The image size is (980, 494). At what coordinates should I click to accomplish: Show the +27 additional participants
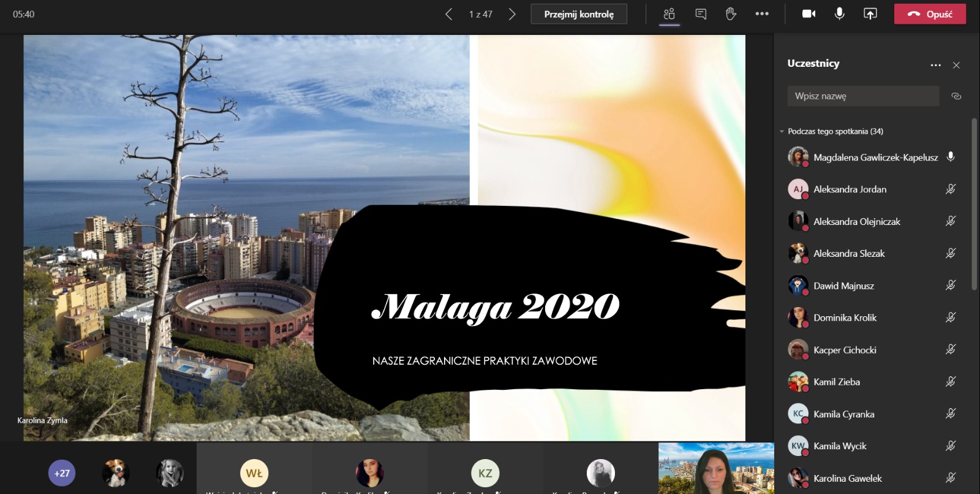[62, 473]
